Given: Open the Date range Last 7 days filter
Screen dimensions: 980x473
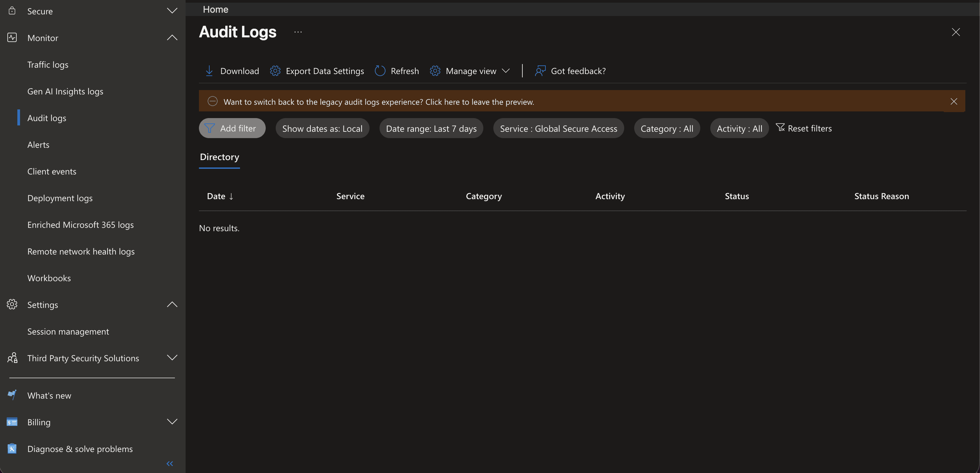Looking at the screenshot, I should coord(431,128).
